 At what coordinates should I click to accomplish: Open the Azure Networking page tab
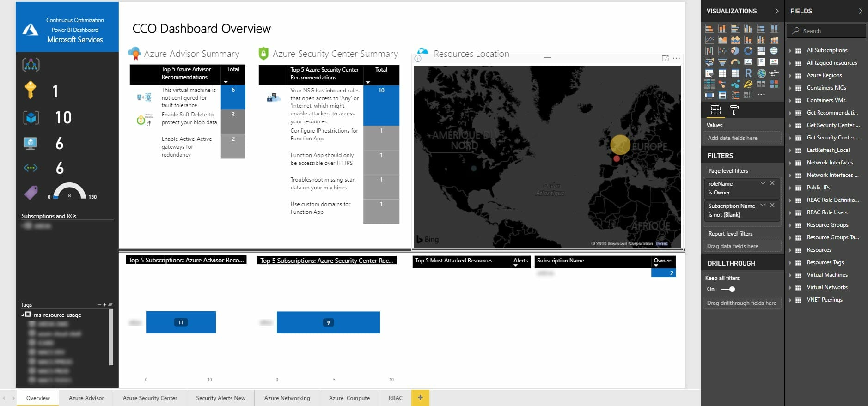[x=287, y=398]
